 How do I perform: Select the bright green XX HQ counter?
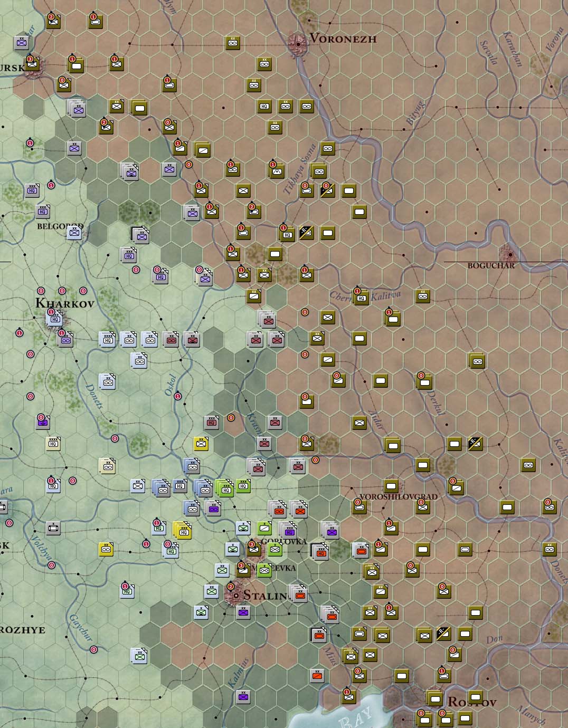point(243,486)
